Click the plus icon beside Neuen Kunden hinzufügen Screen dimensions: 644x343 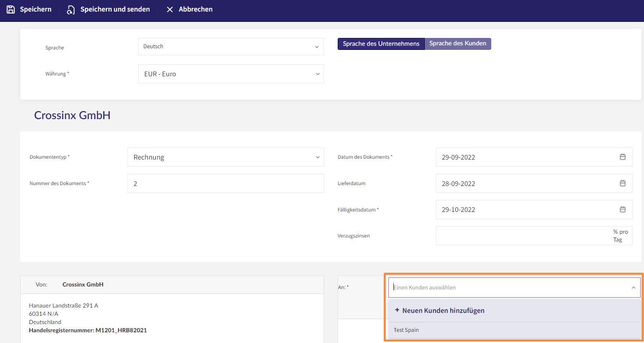397,310
